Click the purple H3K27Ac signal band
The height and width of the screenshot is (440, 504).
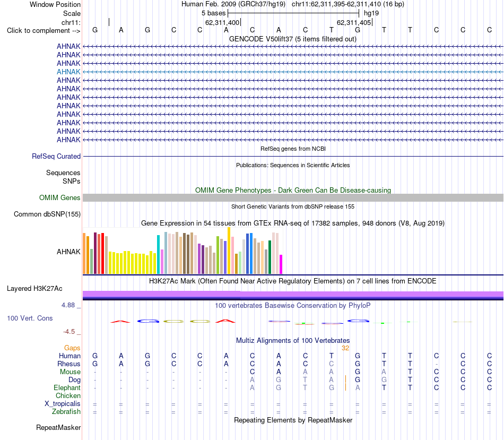293,294
